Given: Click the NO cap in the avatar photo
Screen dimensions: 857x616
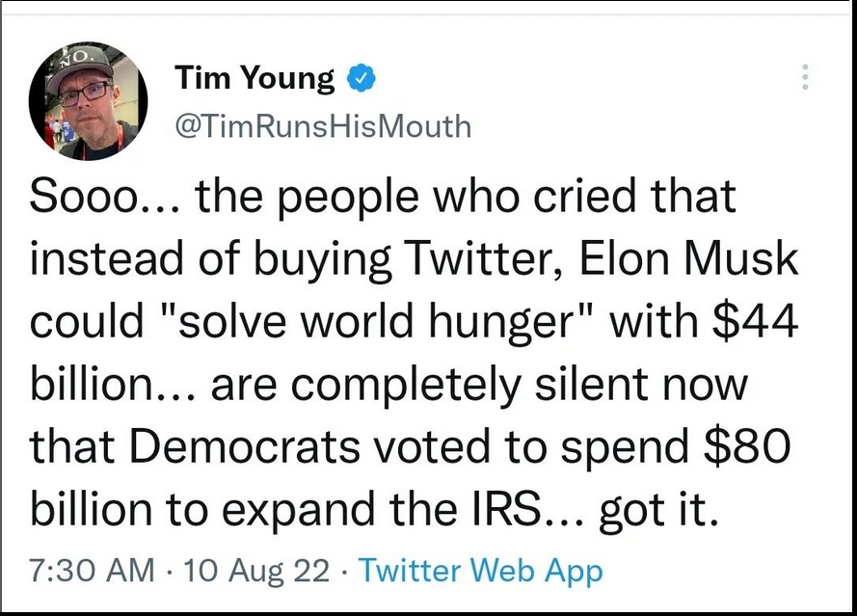Looking at the screenshot, I should point(83,65).
